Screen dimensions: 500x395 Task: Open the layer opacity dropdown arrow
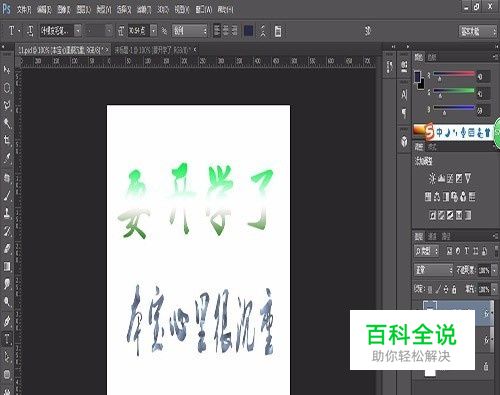[x=494, y=270]
